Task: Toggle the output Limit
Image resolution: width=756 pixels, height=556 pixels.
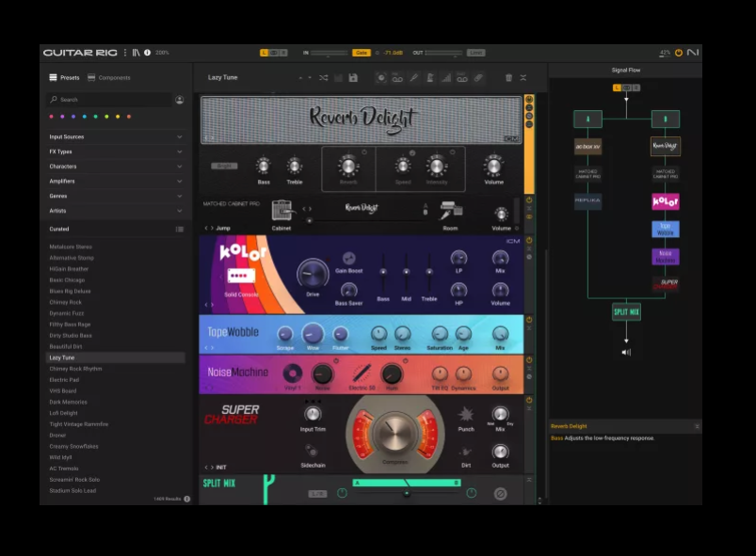Action: point(475,53)
